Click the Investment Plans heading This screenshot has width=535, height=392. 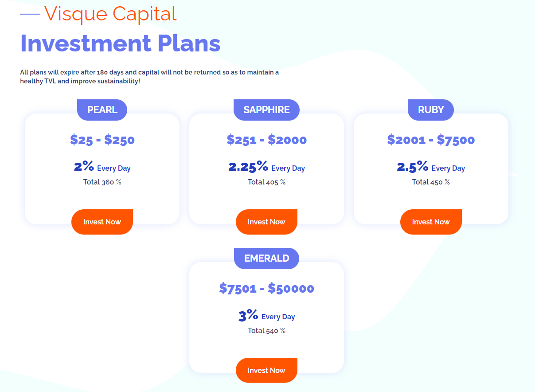click(x=120, y=43)
